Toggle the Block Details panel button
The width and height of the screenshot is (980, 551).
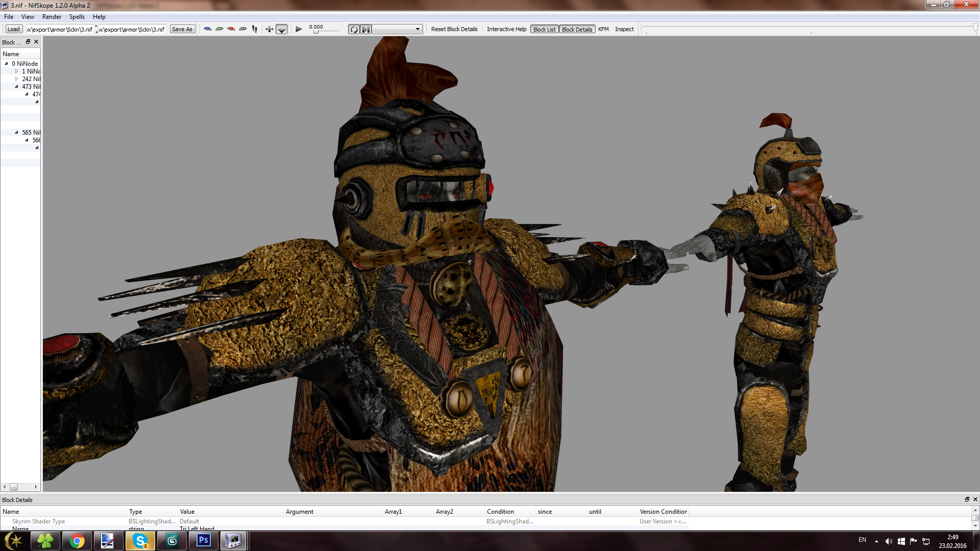[x=577, y=30]
